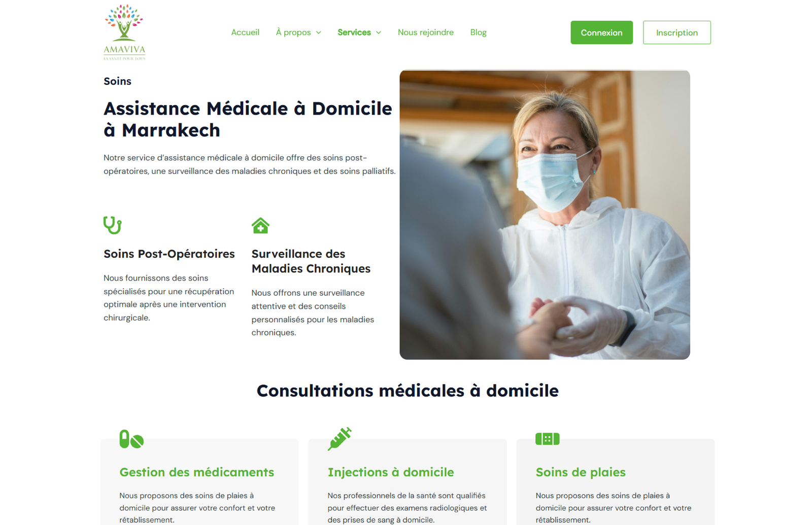The height and width of the screenshot is (525, 812).
Task: Click the Inscription button
Action: pyautogui.click(x=677, y=32)
